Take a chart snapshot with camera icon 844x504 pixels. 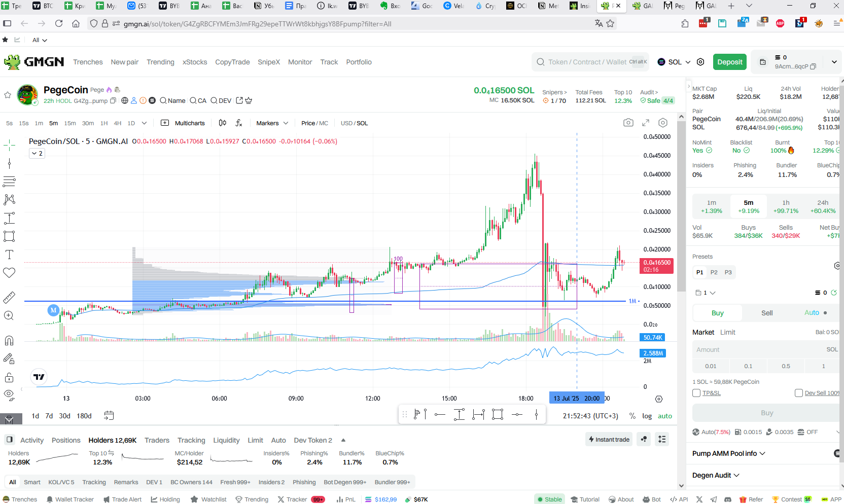(x=628, y=123)
